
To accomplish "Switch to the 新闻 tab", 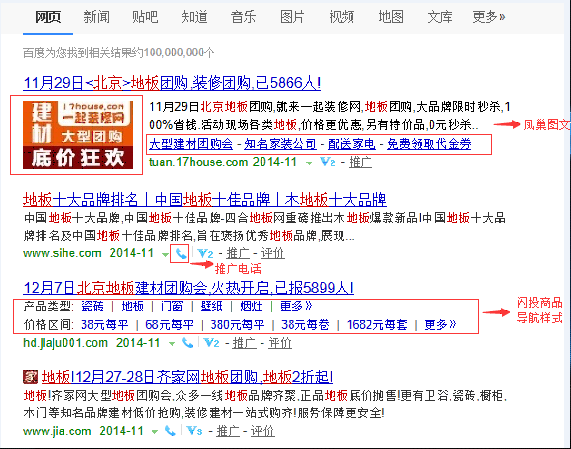I will 97,17.
